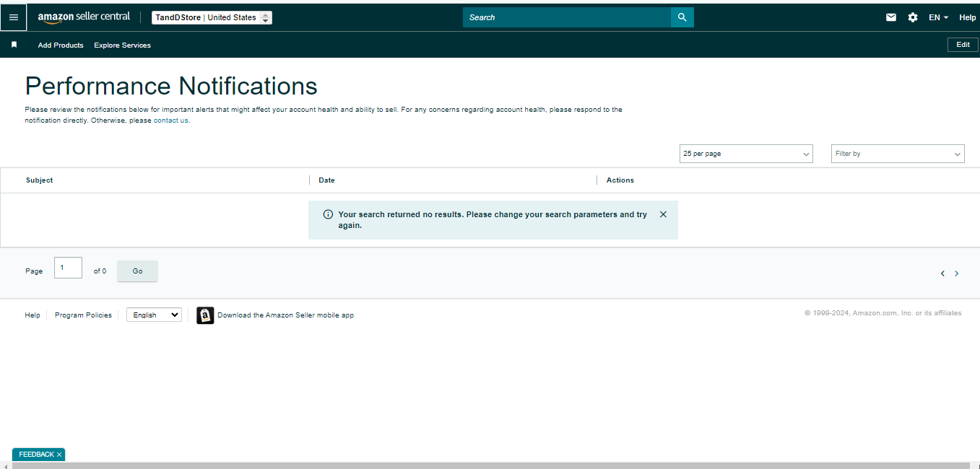980x469 pixels.
Task: Open the mail messages icon
Action: click(x=891, y=17)
